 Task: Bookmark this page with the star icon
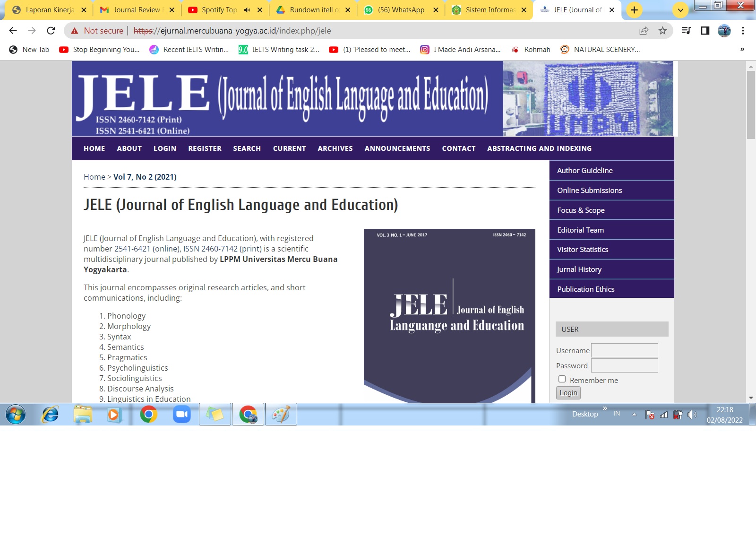[x=662, y=31]
